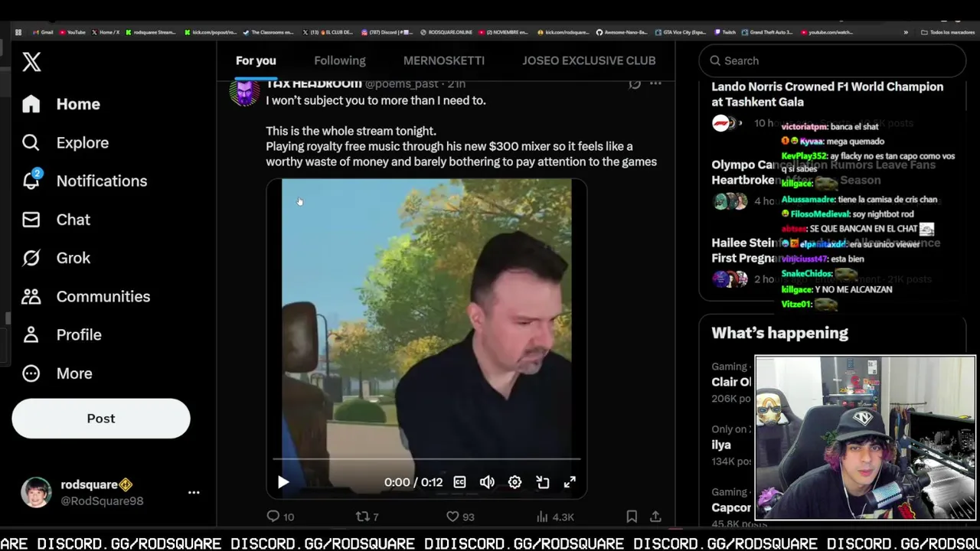Toggle video captions (CC)
Screen dimensions: 980x551
459,482
